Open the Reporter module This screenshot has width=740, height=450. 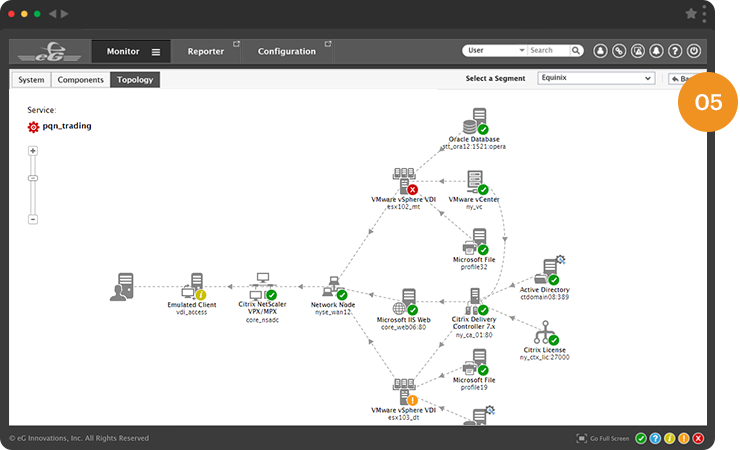(206, 51)
